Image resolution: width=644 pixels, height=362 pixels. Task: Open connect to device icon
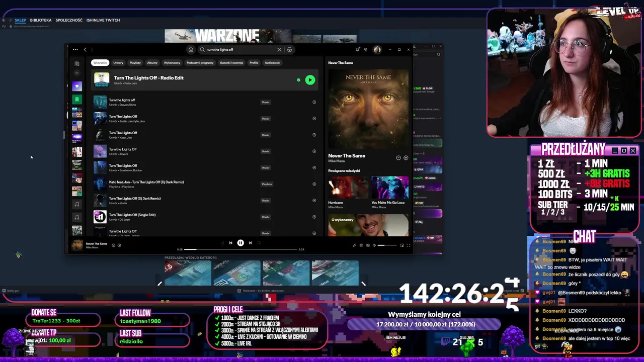click(x=368, y=245)
